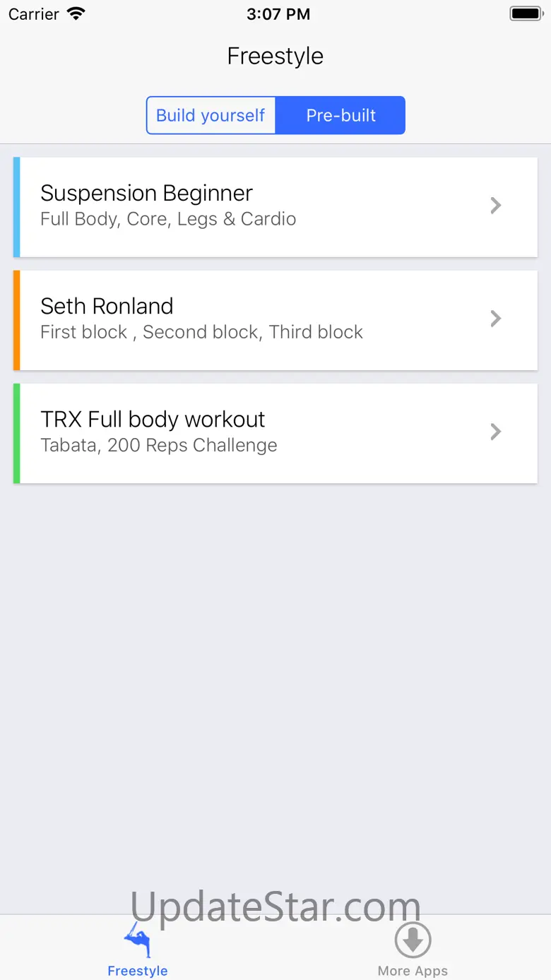The image size is (551, 980).
Task: Choose the Seth Ronland workout title
Action: 107,306
